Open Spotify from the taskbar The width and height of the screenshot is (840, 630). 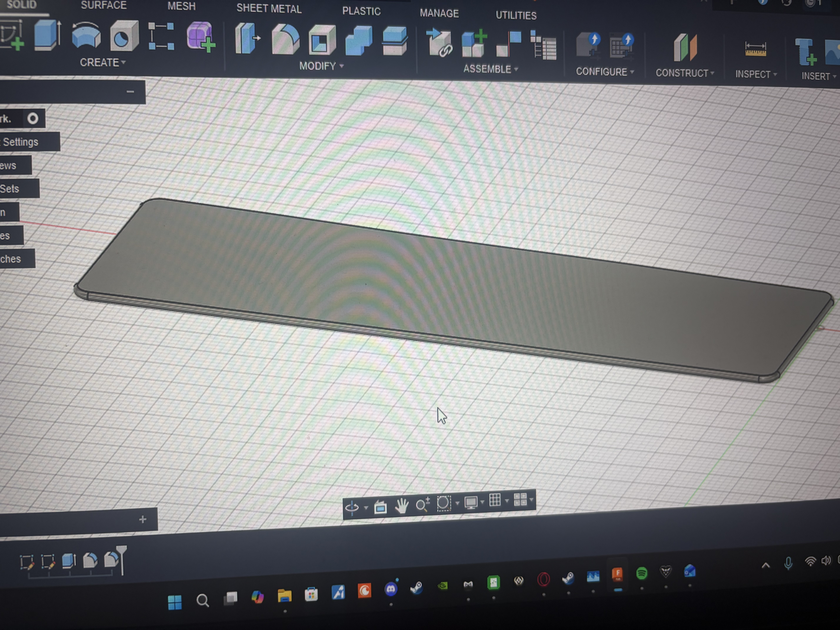click(x=642, y=573)
